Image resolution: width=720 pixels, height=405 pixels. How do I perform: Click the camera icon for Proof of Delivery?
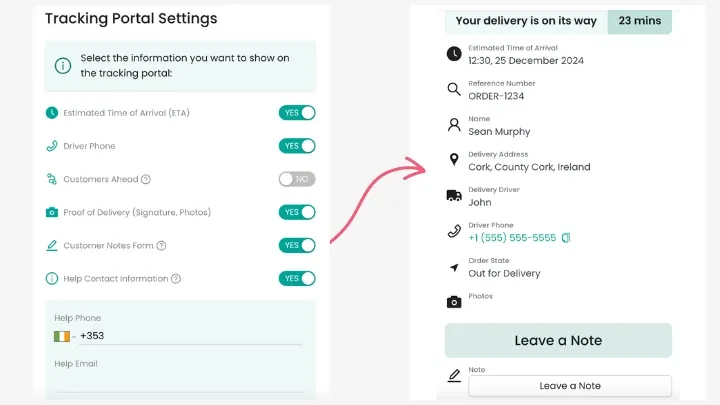(x=52, y=212)
